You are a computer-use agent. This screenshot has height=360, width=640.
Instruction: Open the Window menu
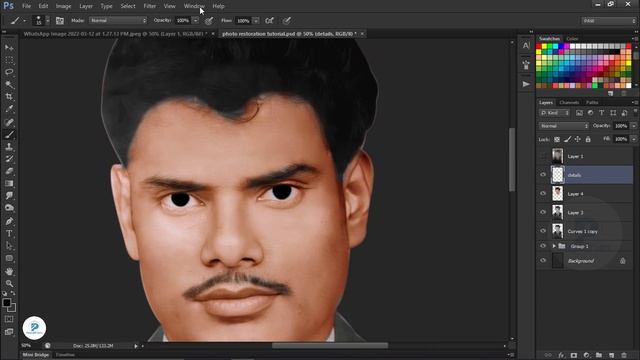point(194,6)
